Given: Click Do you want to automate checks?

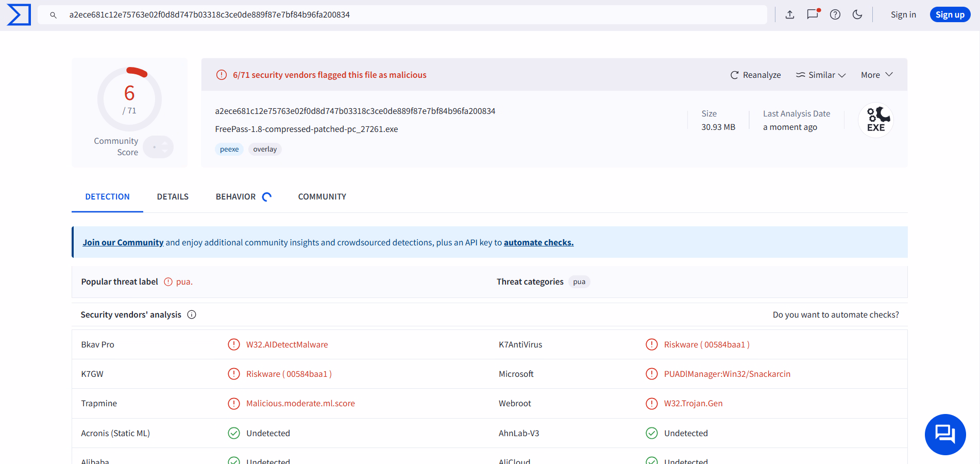Looking at the screenshot, I should pos(836,314).
